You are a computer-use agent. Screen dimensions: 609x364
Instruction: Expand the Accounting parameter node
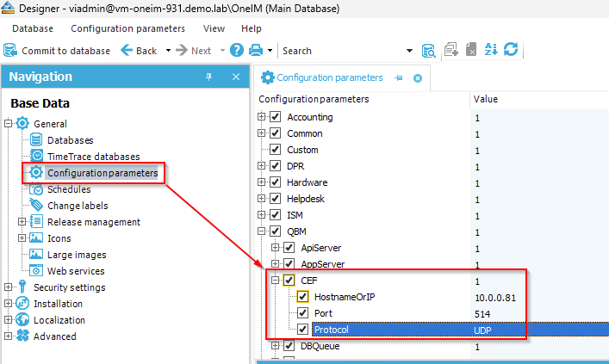pyautogui.click(x=261, y=116)
